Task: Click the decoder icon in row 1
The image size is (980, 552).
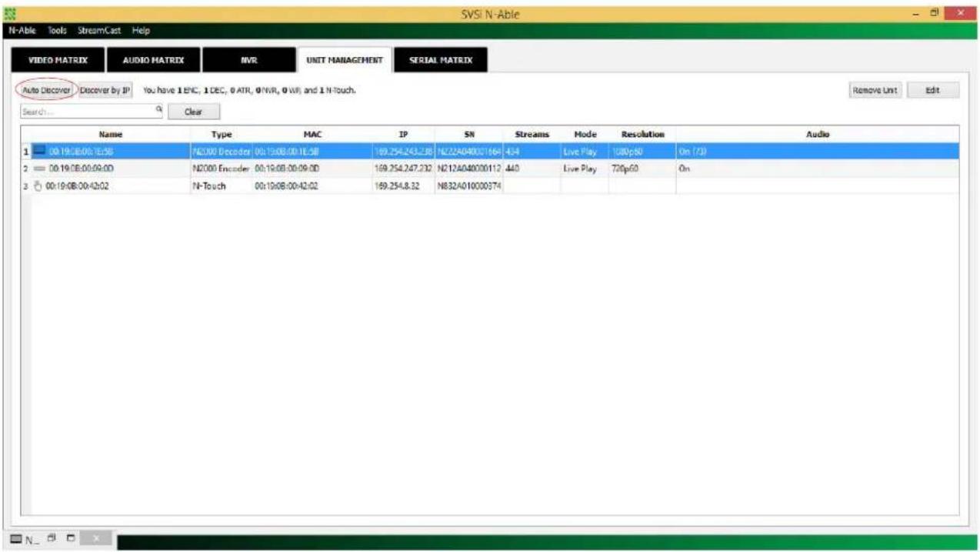Action: click(x=39, y=152)
